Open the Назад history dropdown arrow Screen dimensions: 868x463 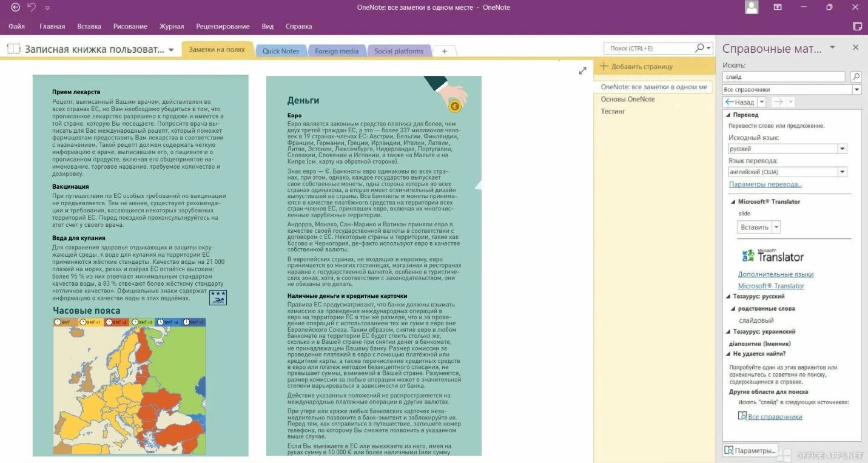tap(762, 102)
